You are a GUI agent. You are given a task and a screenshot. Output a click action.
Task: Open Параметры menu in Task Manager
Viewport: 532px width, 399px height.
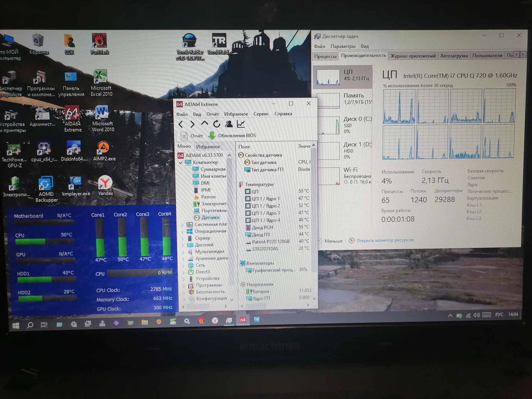point(343,46)
